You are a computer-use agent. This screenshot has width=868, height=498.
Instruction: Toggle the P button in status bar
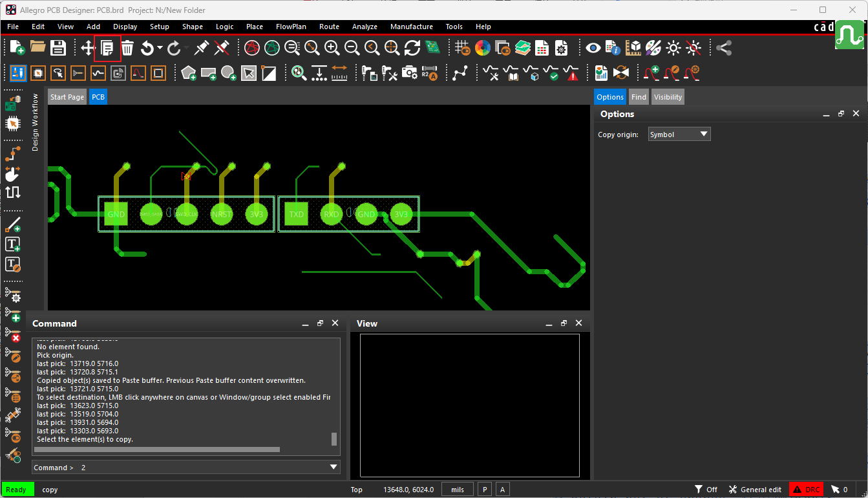pyautogui.click(x=485, y=490)
